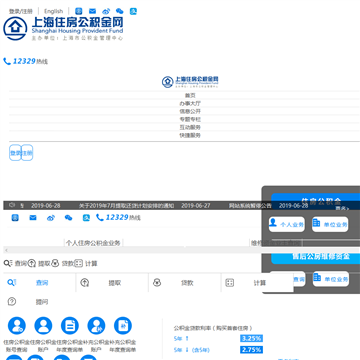Click the horizontal scrollbar's left arrow

click(6, 250)
